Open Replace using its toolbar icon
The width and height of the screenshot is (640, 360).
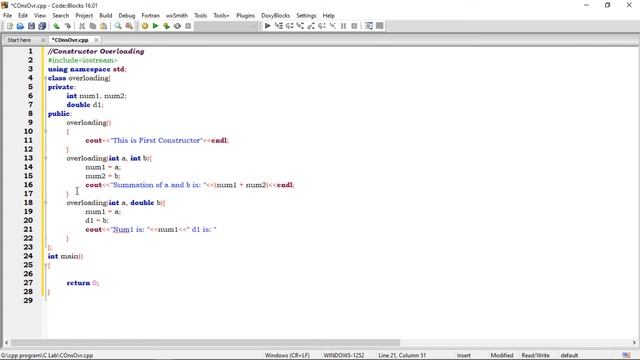[129, 26]
